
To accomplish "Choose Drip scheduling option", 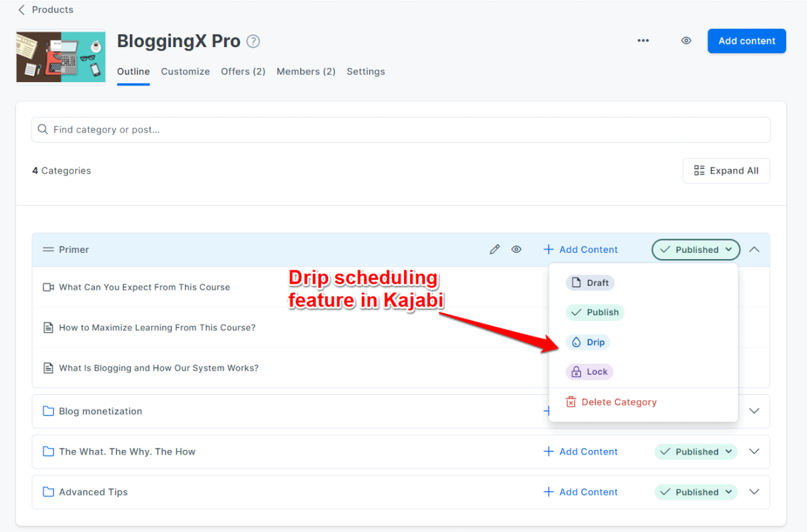I will (x=588, y=342).
